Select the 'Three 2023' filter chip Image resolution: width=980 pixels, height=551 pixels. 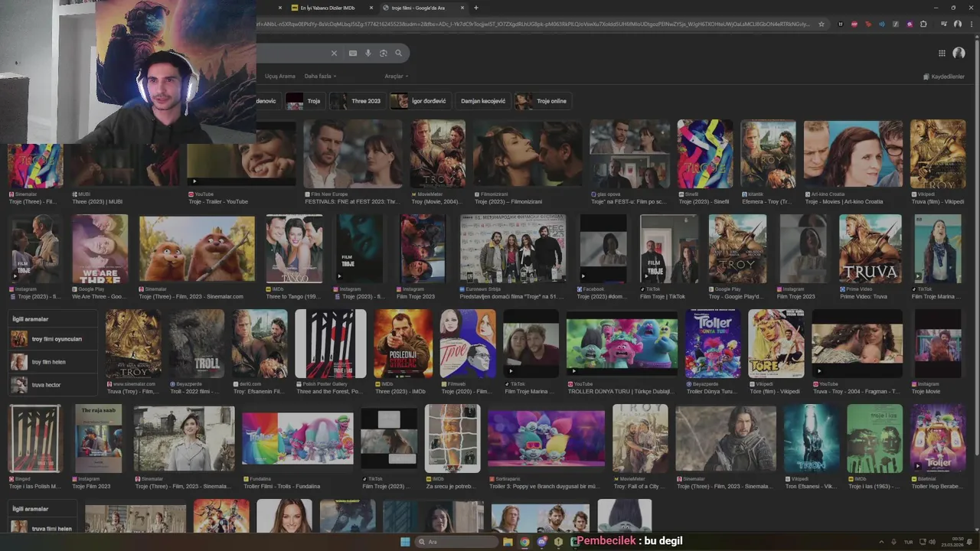click(357, 101)
